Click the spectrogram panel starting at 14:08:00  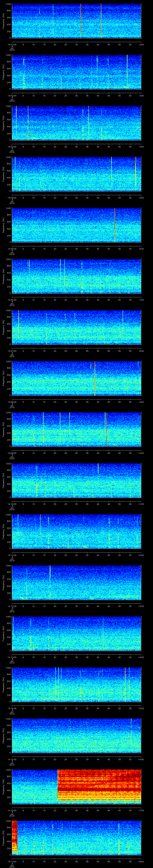tap(77, 378)
